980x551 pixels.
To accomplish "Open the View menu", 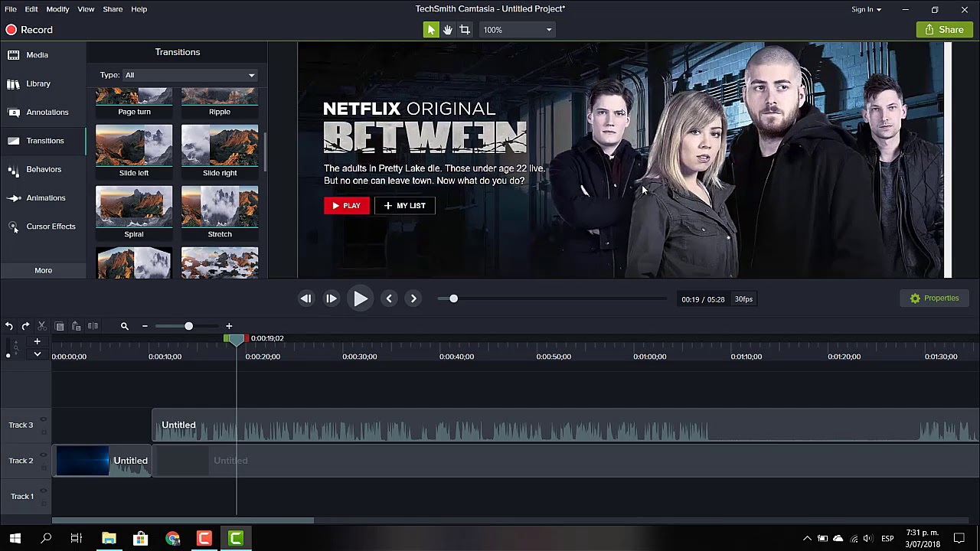I will (86, 9).
